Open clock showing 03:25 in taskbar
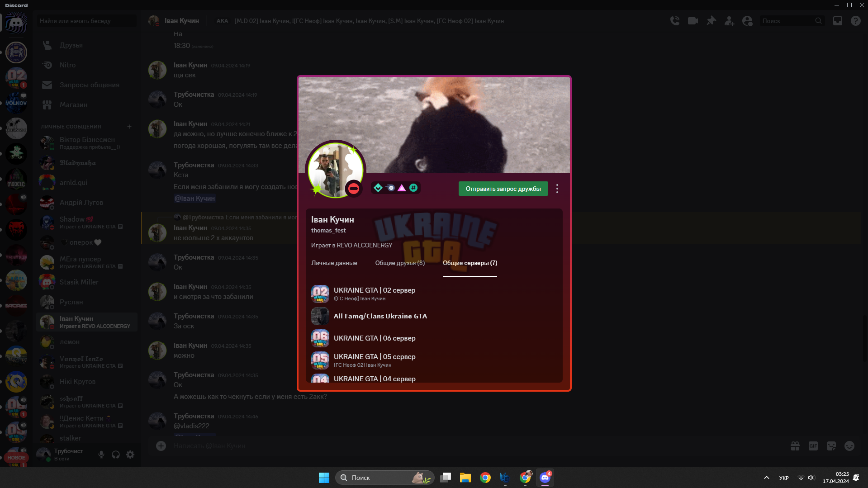 [x=836, y=478]
